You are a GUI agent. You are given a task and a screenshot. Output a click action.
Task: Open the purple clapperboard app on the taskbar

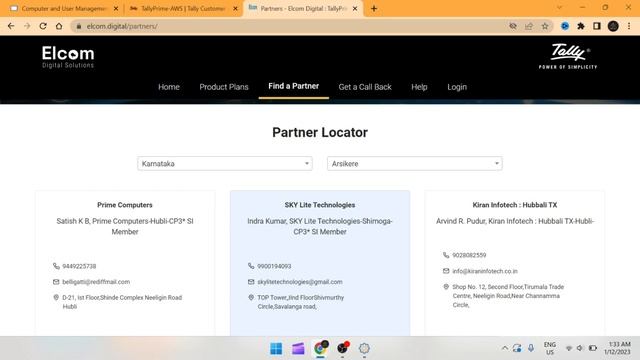click(x=298, y=349)
